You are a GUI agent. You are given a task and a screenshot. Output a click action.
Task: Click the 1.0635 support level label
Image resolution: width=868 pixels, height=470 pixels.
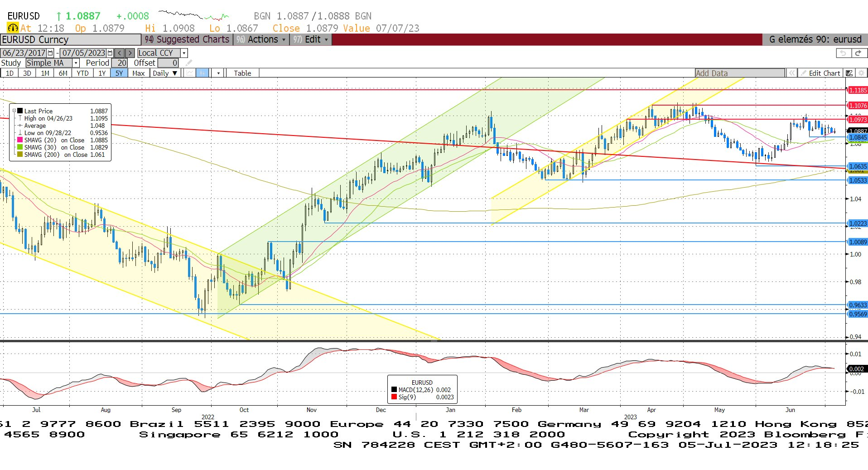pyautogui.click(x=858, y=166)
